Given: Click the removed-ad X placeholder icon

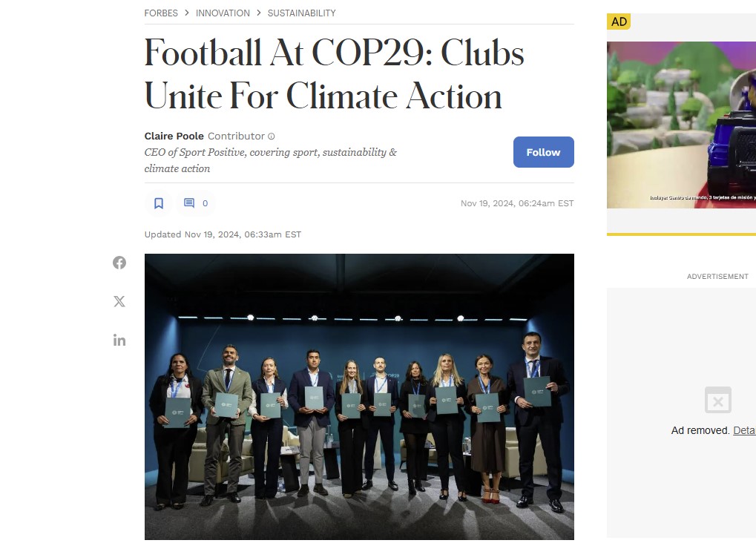Looking at the screenshot, I should click(717, 401).
